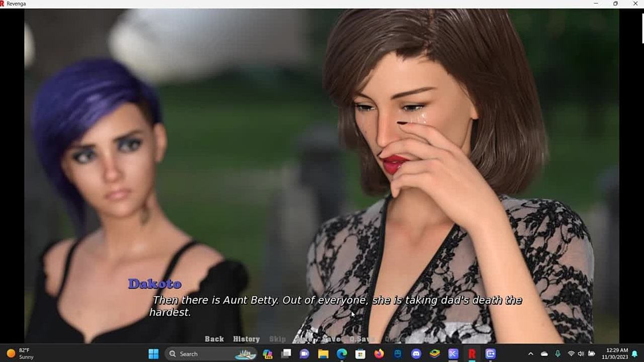The width and height of the screenshot is (644, 362).
Task: Toggle the microphone tray icon
Action: pos(557,354)
